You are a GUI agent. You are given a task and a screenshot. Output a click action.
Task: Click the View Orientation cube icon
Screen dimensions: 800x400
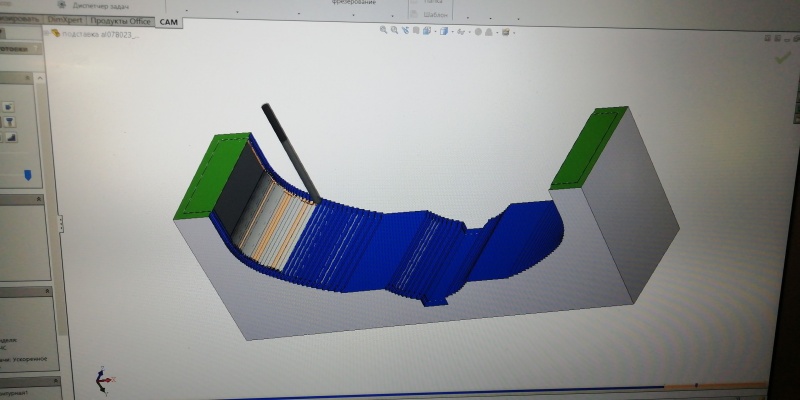427,31
